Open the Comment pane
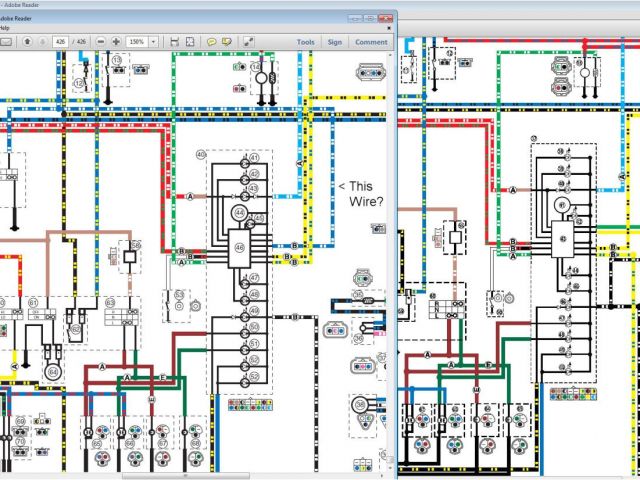640x480 pixels. point(371,42)
